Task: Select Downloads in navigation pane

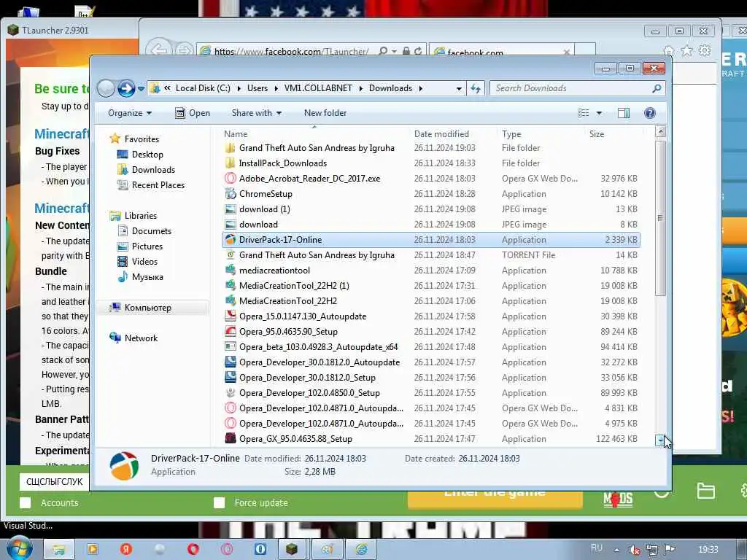Action: tap(153, 169)
